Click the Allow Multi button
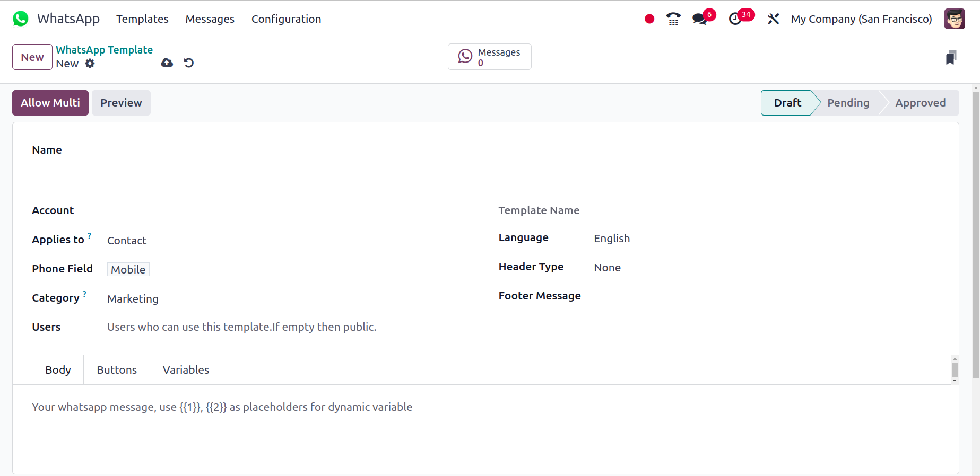 (x=50, y=103)
